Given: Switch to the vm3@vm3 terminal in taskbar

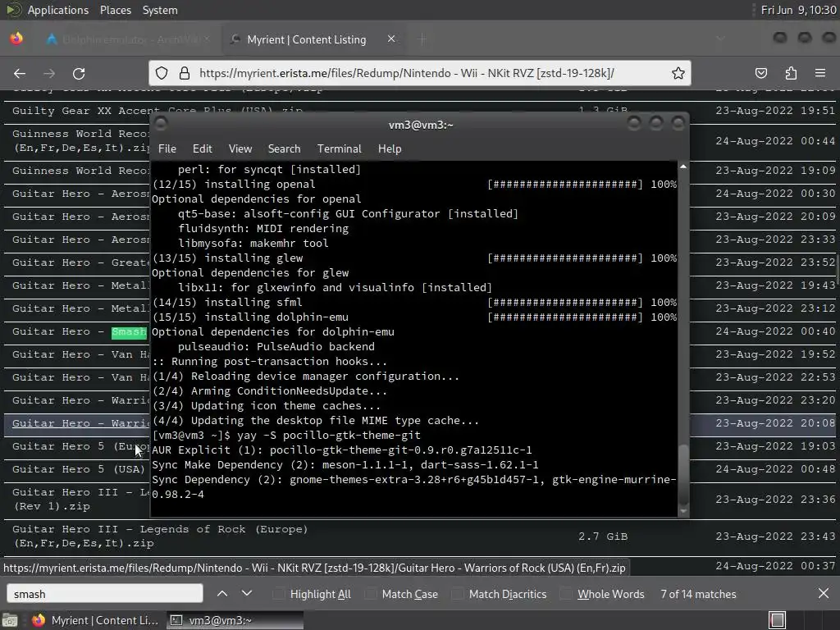Looking at the screenshot, I should pyautogui.click(x=234, y=620).
